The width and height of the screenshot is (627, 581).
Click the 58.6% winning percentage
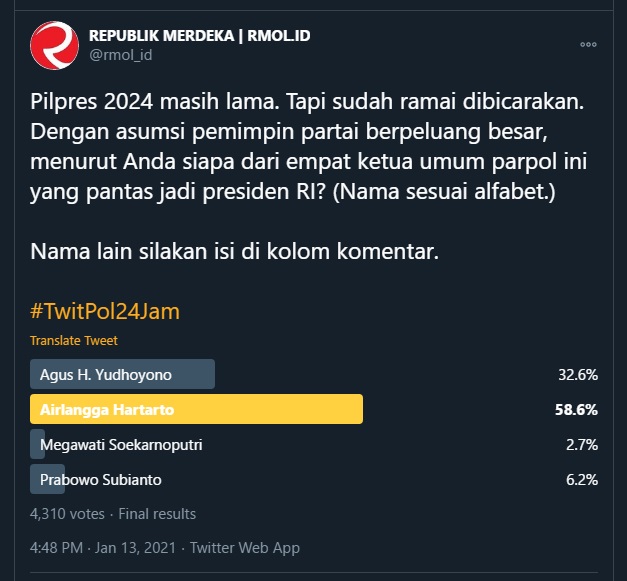point(577,410)
